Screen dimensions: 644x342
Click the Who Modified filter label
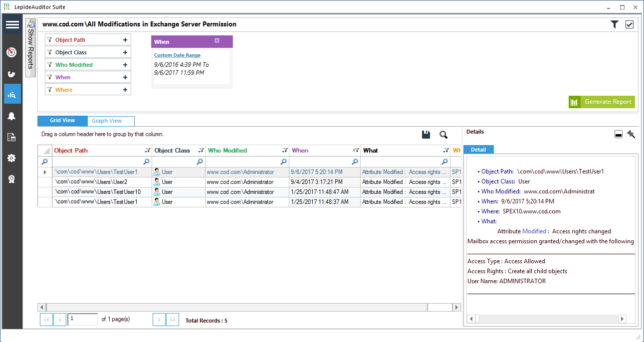click(74, 65)
